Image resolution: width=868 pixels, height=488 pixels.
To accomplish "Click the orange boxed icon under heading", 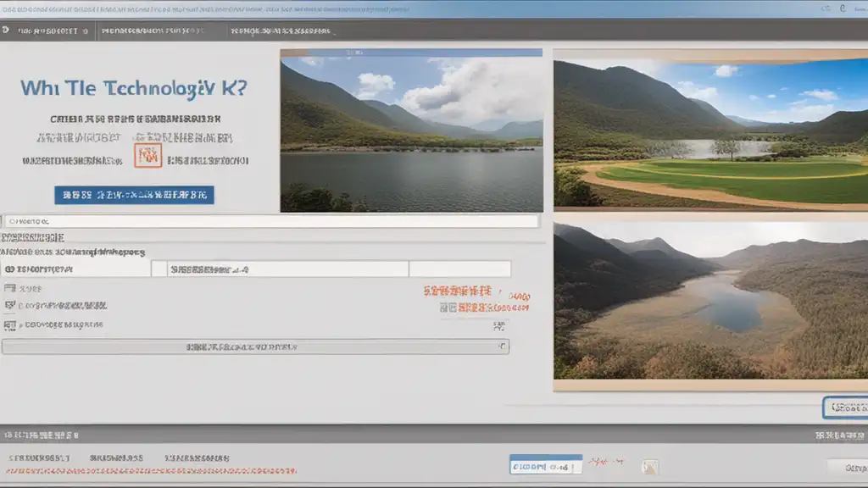I will [147, 156].
